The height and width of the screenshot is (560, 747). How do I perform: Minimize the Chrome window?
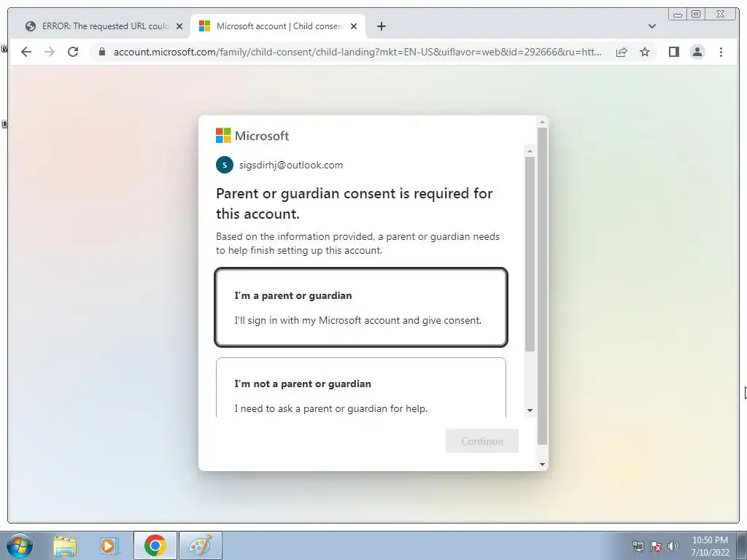pos(678,15)
